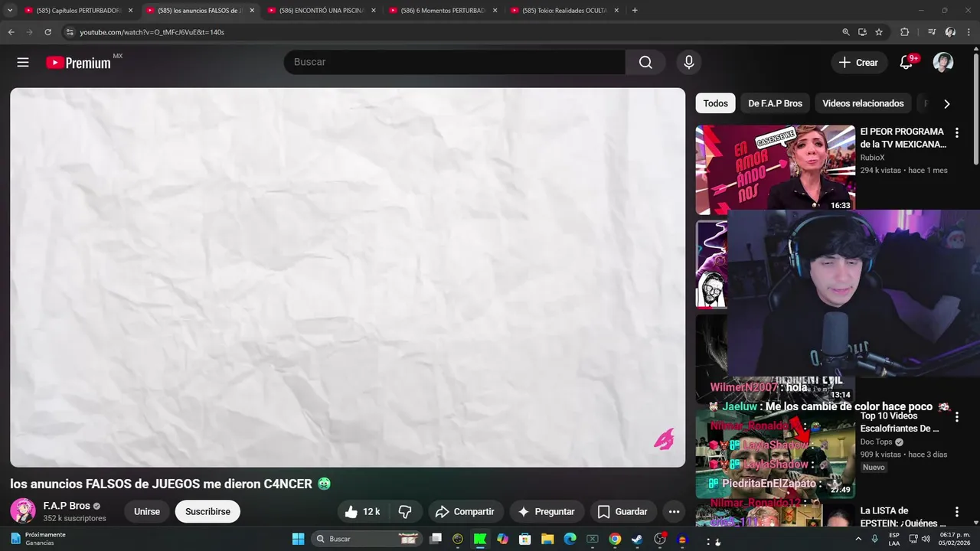
Task: Open the notifications bell
Action: point(906,63)
